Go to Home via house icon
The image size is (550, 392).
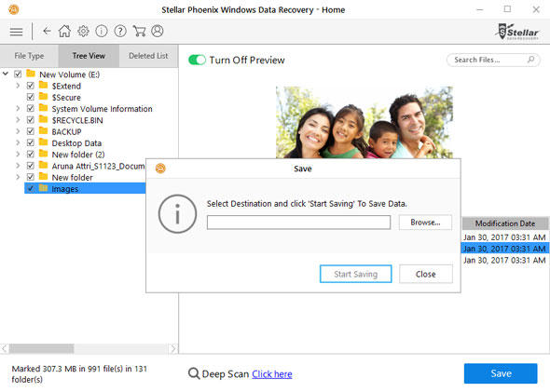(64, 31)
